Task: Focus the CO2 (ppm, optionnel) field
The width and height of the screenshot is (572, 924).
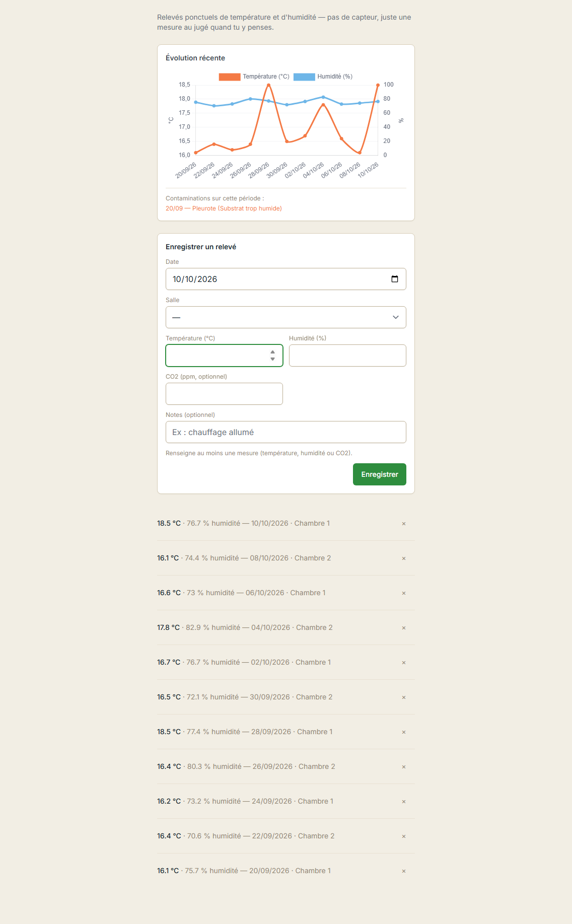Action: tap(224, 394)
